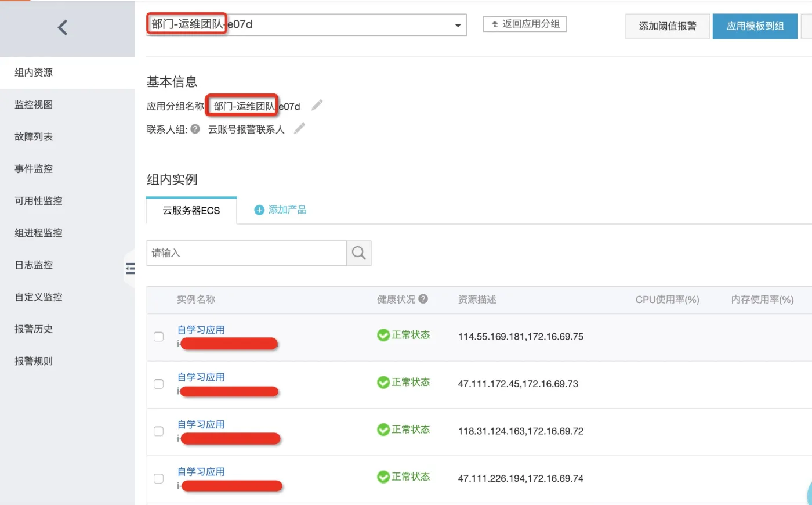
Task: Open 组内资源 in the sidebar
Action: 67,73
